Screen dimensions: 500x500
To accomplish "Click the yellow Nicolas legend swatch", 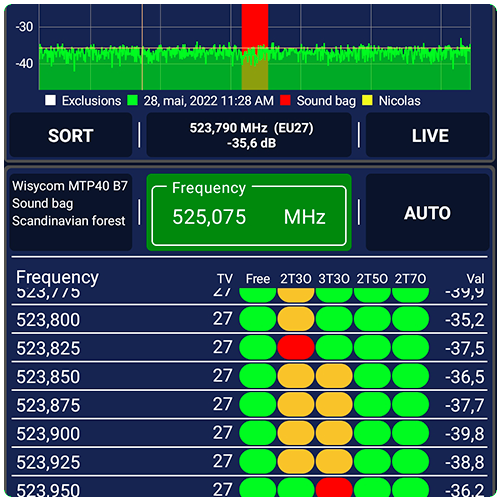I will (x=367, y=100).
